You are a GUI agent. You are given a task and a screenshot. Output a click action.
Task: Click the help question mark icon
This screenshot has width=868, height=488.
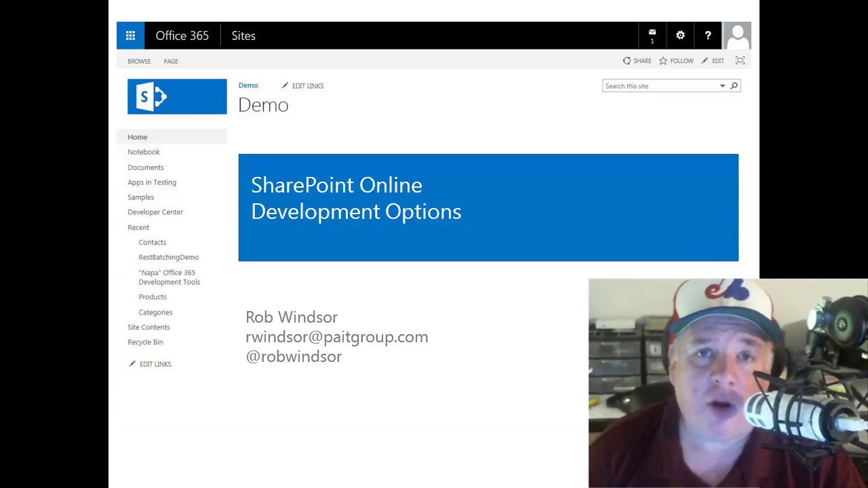tap(708, 36)
